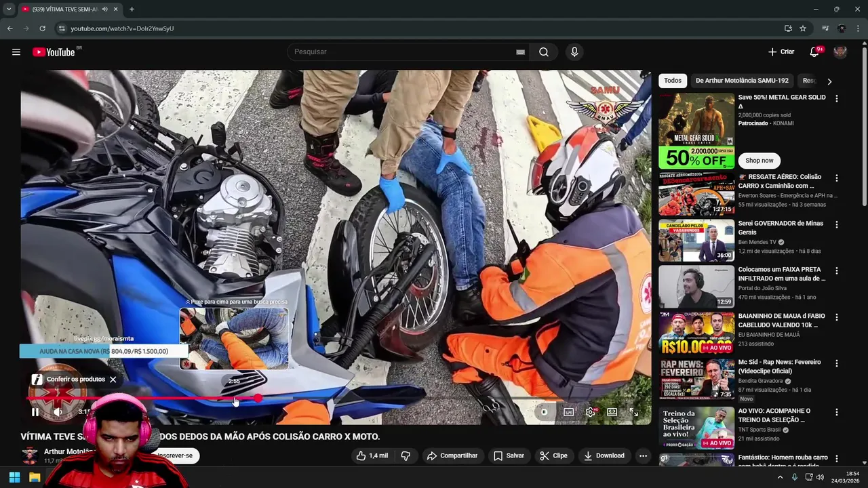Open a new browser tab
The width and height of the screenshot is (868, 488).
132,9
